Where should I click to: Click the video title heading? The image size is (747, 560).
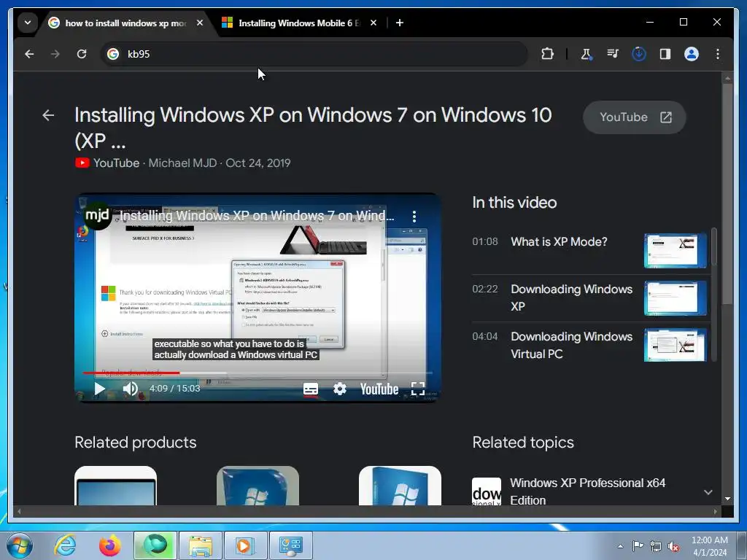(x=313, y=128)
